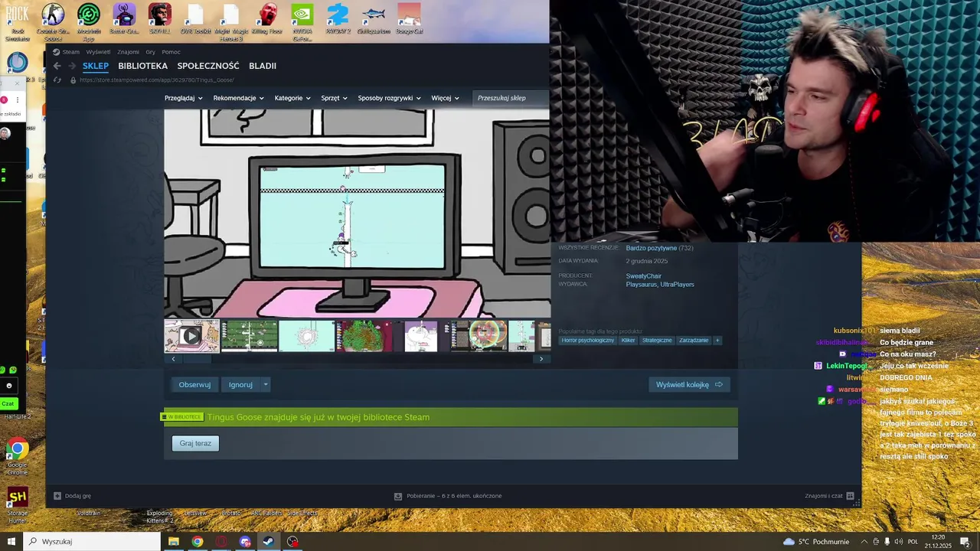Open the Ignoruj options dropdown arrow
The width and height of the screenshot is (980, 551).
click(x=266, y=385)
